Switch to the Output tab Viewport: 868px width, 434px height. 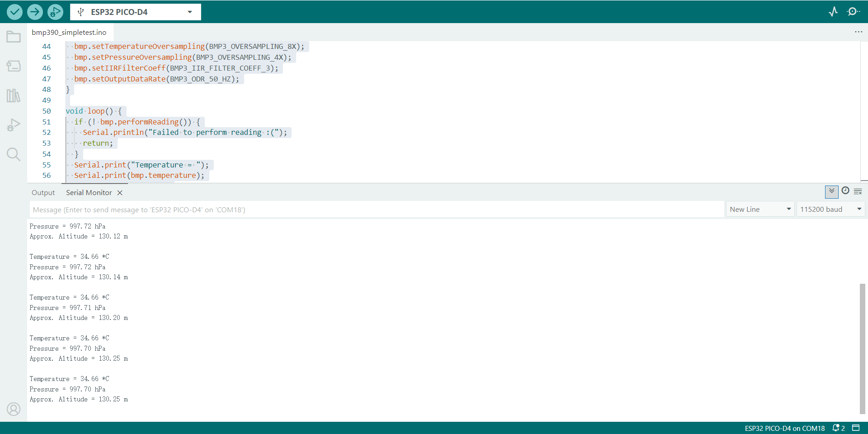pyautogui.click(x=43, y=193)
